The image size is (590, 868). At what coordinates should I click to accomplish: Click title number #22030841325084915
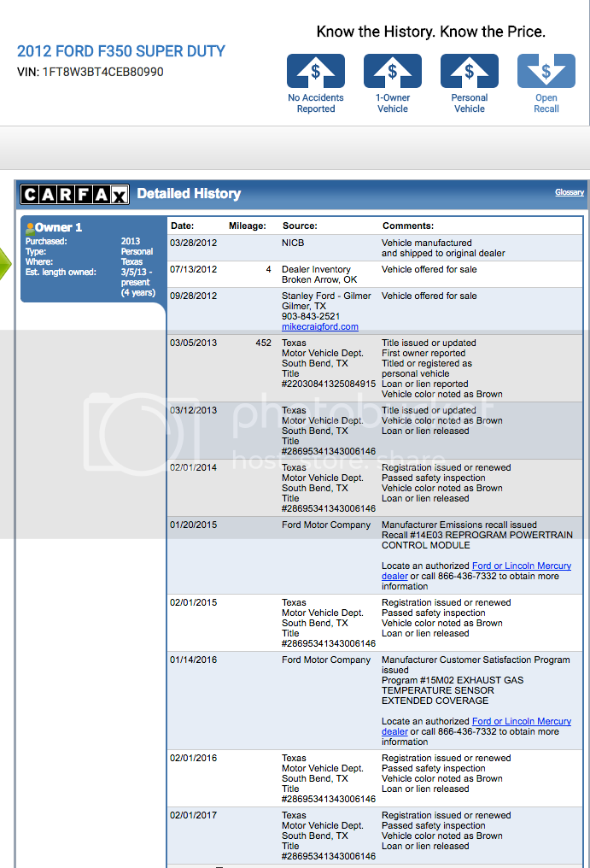tap(328, 384)
